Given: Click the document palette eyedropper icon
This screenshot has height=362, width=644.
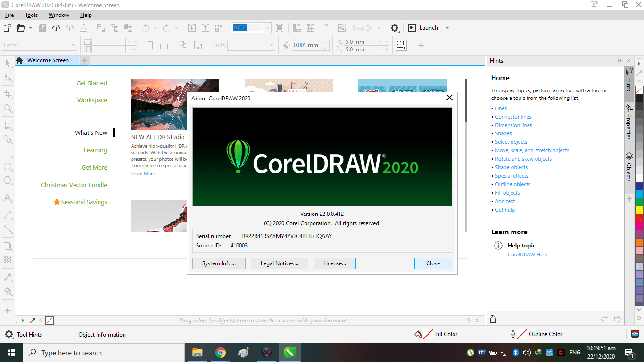Looking at the screenshot, I should pyautogui.click(x=33, y=321).
